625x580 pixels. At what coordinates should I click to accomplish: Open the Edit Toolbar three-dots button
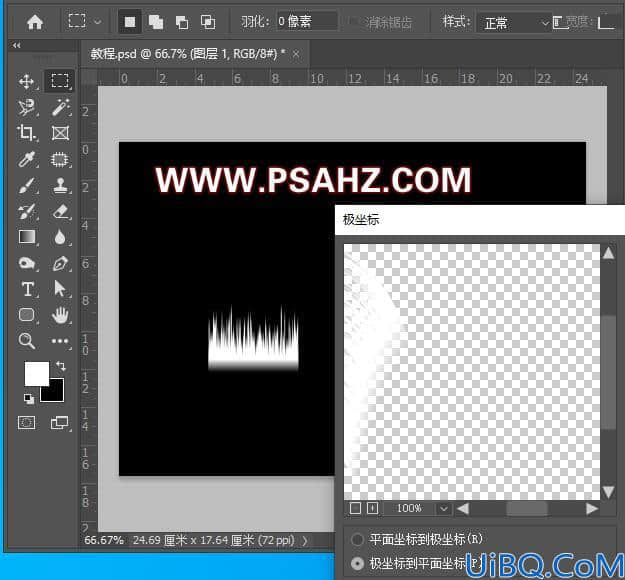[x=60, y=341]
